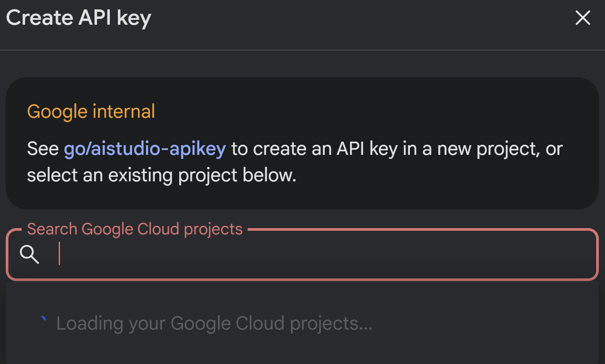Image resolution: width=605 pixels, height=364 pixels.
Task: Click the 'Google internal' heading
Action: click(91, 112)
